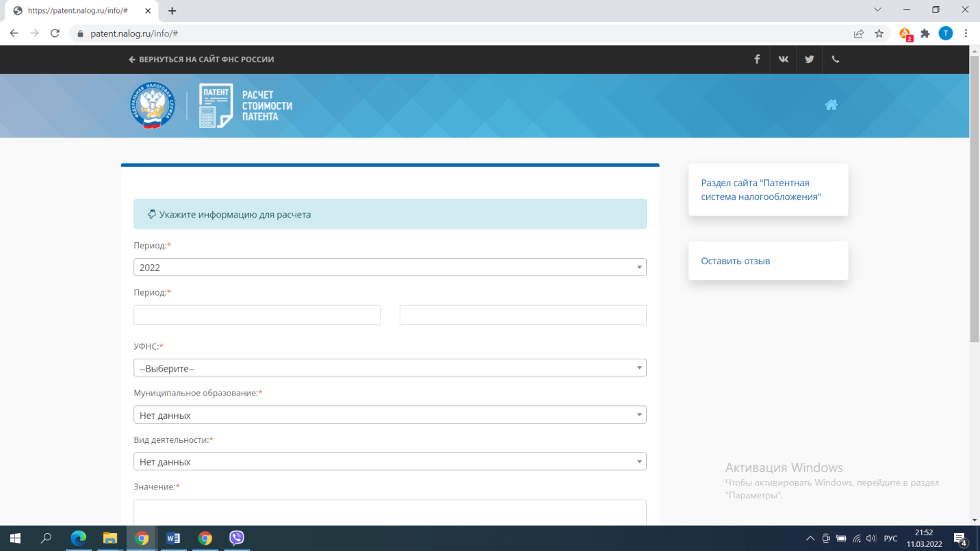This screenshot has width=980, height=551.
Task: Open the Twitter icon in header
Action: coord(810,60)
